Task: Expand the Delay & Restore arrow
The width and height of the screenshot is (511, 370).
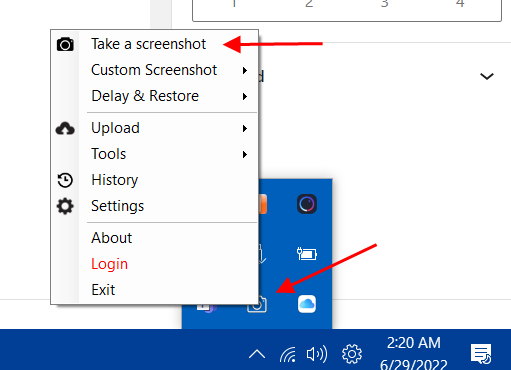Action: 245,97
